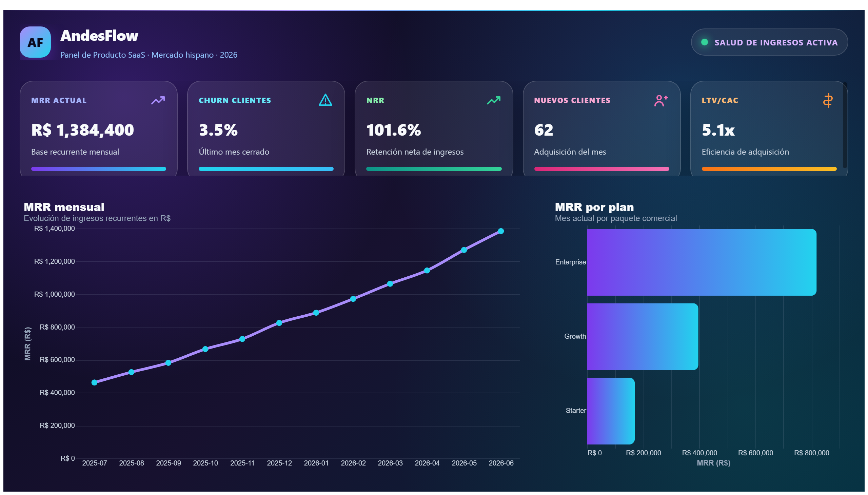This screenshot has height=495, width=868.
Task: Open the MRR Actual card
Action: [x=99, y=128]
